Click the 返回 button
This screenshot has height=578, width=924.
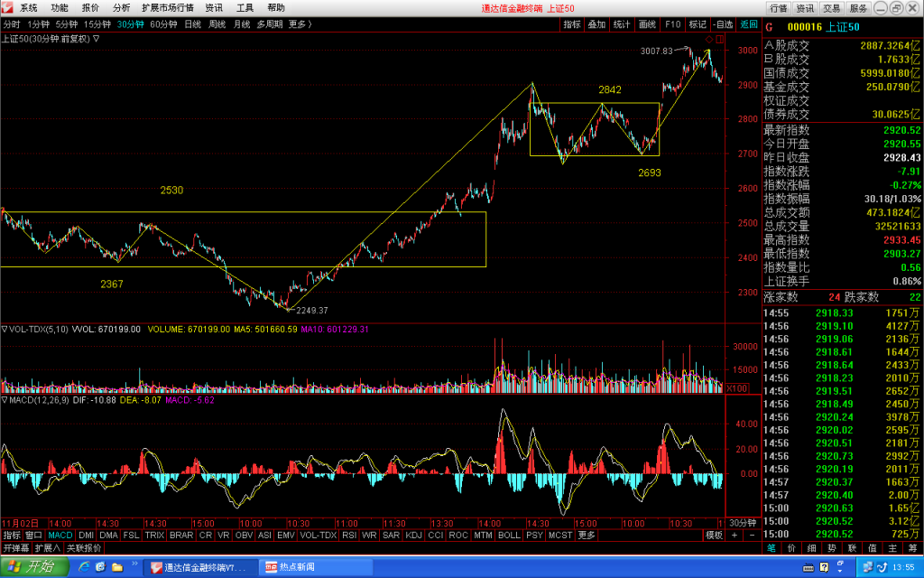tap(749, 24)
